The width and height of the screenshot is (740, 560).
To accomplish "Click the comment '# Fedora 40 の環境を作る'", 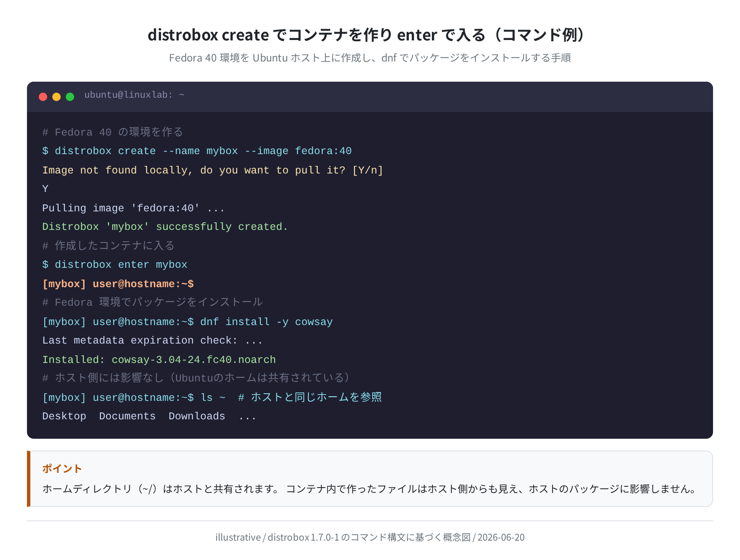I will (x=113, y=132).
